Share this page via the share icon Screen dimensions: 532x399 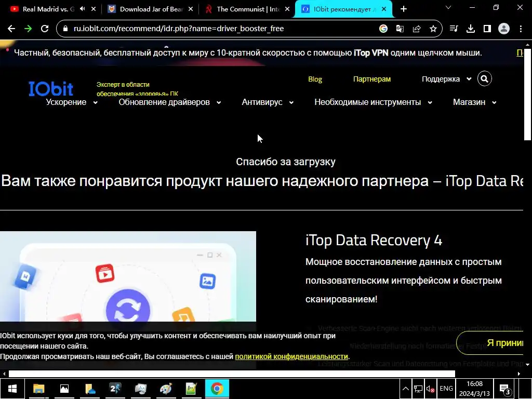pyautogui.click(x=417, y=29)
